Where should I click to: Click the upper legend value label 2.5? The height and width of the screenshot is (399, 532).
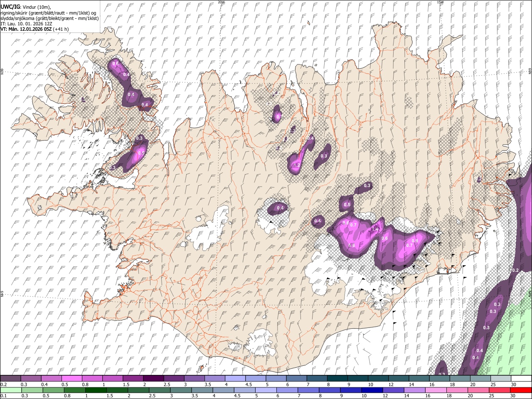[167, 384]
